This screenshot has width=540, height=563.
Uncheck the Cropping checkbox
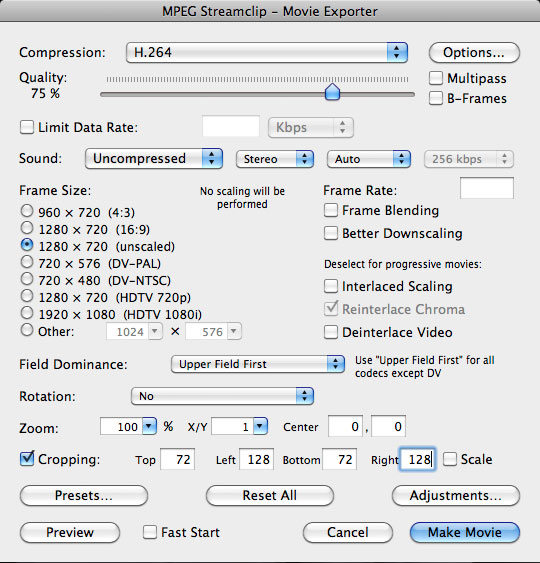coord(27,459)
